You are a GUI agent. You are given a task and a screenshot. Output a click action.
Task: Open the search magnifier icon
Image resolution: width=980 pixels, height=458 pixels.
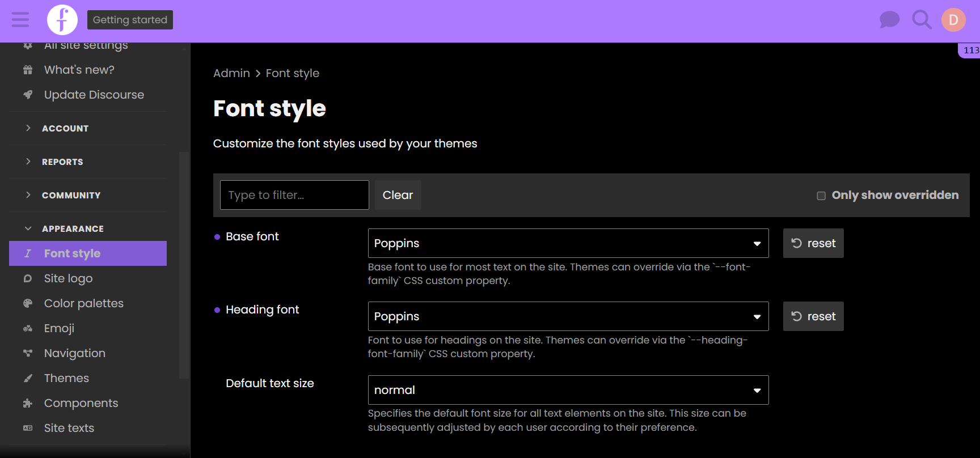[x=922, y=20]
